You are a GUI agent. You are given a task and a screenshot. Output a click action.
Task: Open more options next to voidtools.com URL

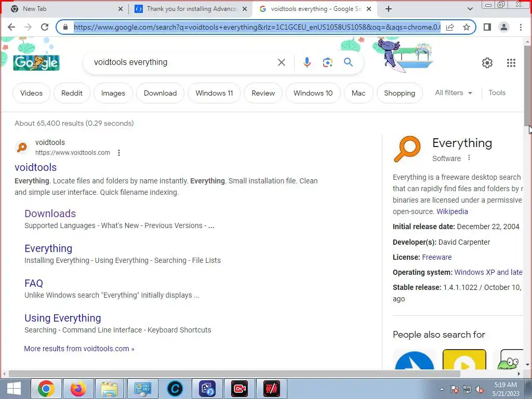coord(119,153)
